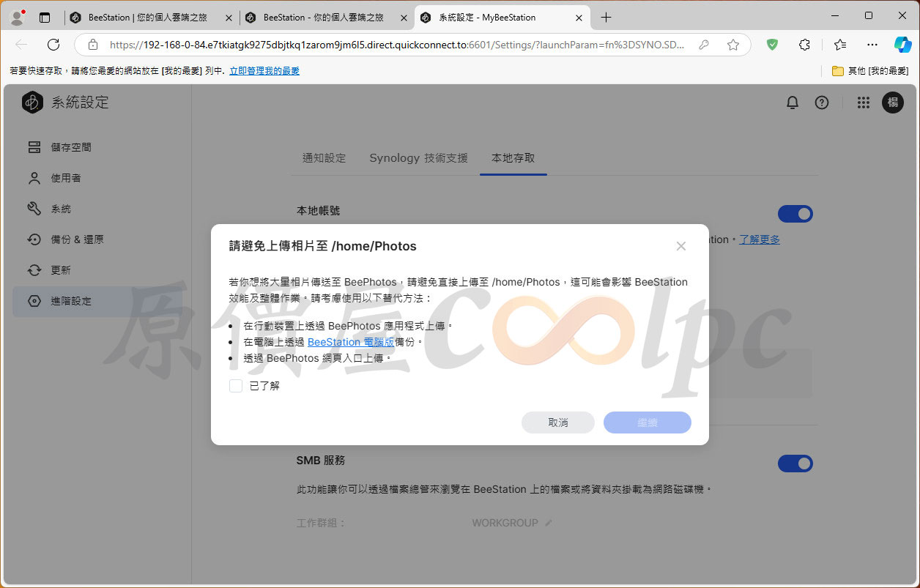Click the 系統設定 page title
The height and width of the screenshot is (588, 920).
pyautogui.click(x=80, y=103)
